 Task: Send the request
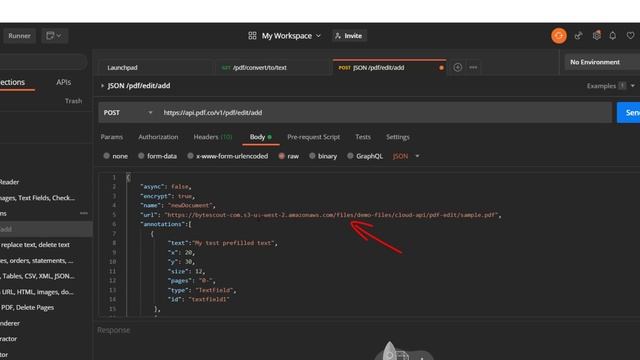click(x=629, y=113)
